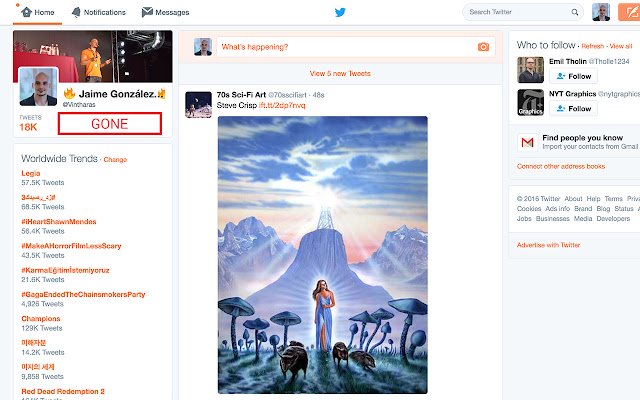Click the Blog footer link
This screenshot has width=640, height=400.
click(x=603, y=209)
